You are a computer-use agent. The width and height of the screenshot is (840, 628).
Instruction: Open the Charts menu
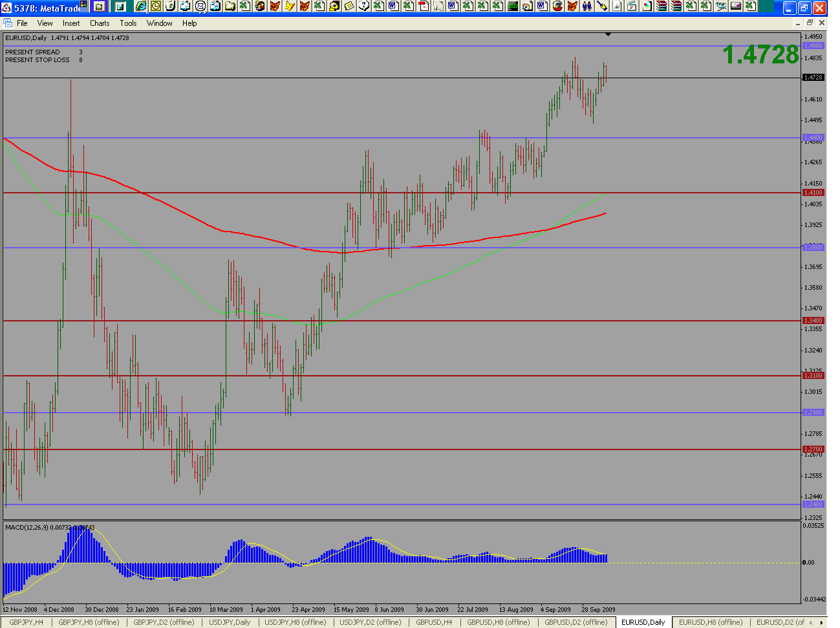[100, 23]
